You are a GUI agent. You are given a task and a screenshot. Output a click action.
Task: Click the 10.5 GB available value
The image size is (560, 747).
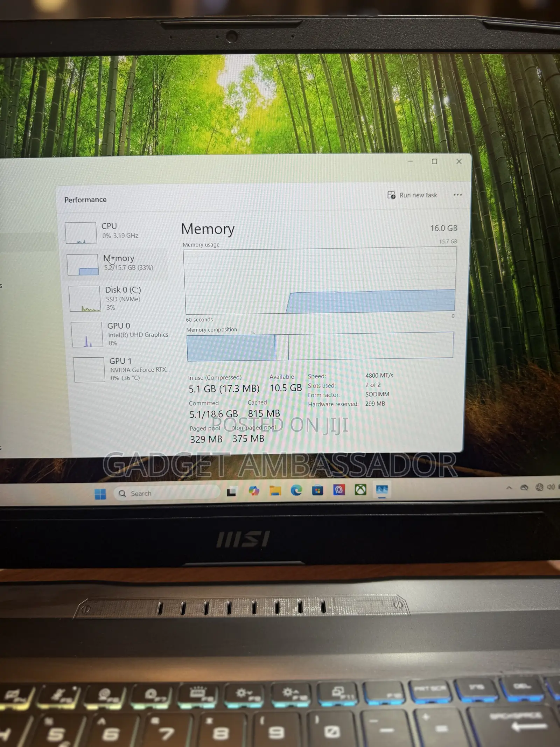coord(286,388)
